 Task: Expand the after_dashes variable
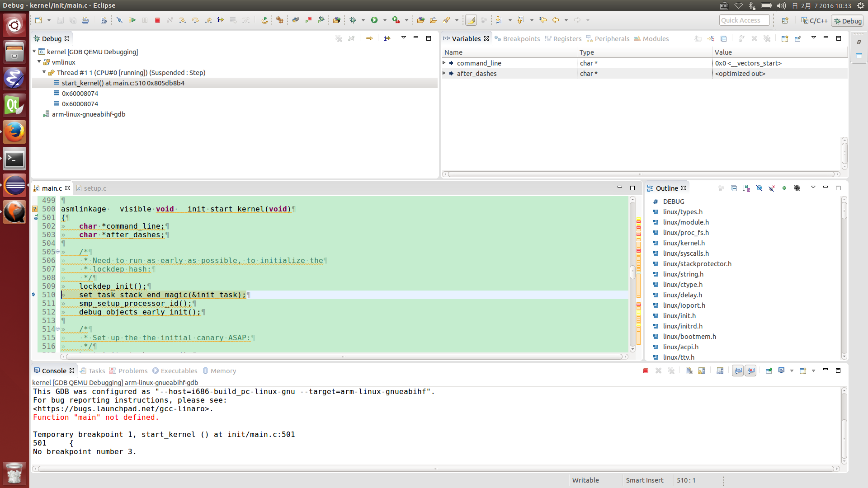click(x=444, y=73)
